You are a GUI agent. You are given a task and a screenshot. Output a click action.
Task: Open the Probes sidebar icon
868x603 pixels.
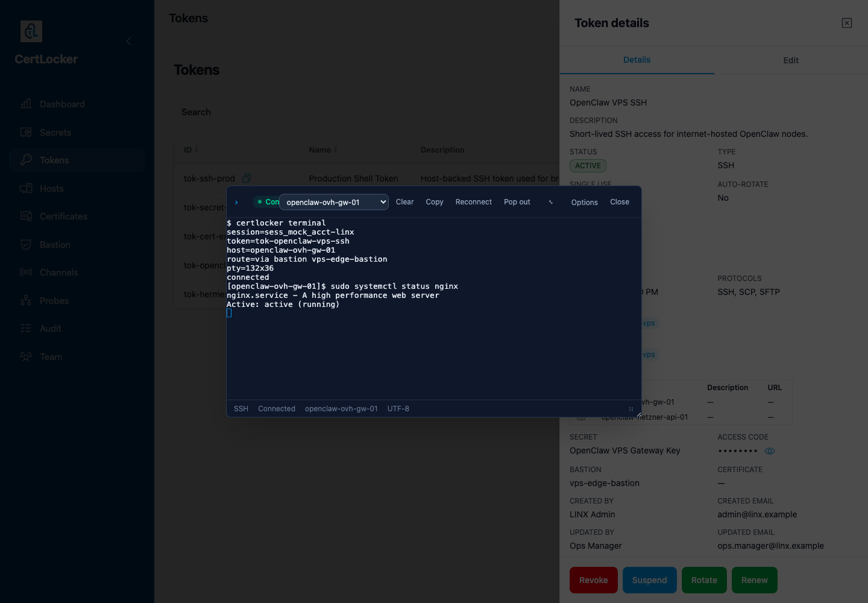pyautogui.click(x=26, y=300)
